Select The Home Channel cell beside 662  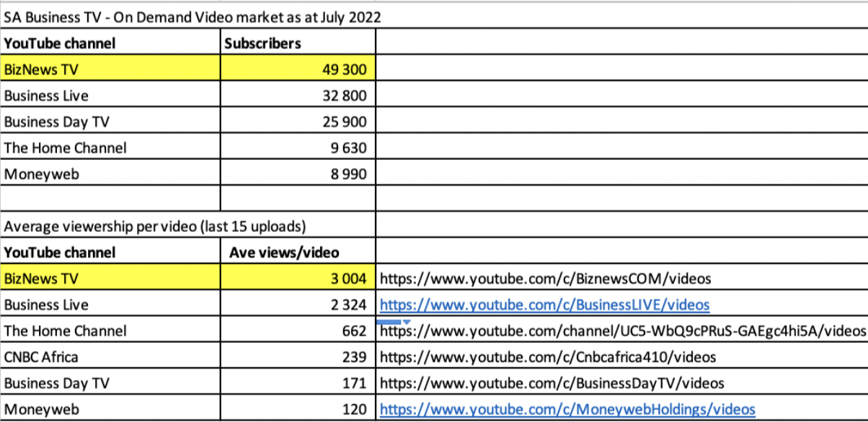[x=110, y=331]
